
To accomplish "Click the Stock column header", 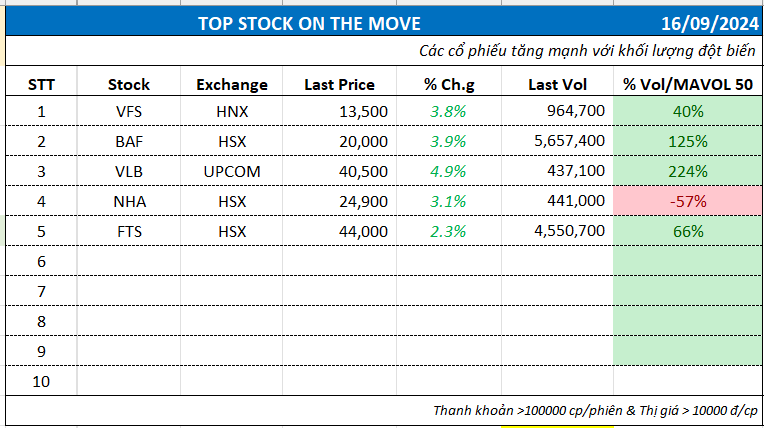I will pos(129,84).
